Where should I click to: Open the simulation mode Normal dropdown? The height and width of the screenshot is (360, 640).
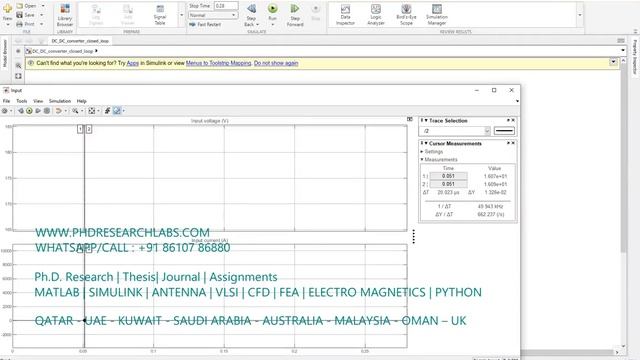(x=213, y=15)
